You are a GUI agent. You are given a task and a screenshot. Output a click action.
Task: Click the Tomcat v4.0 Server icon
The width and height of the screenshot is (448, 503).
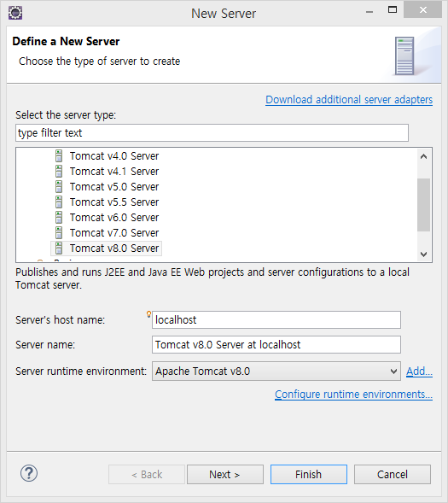point(59,156)
